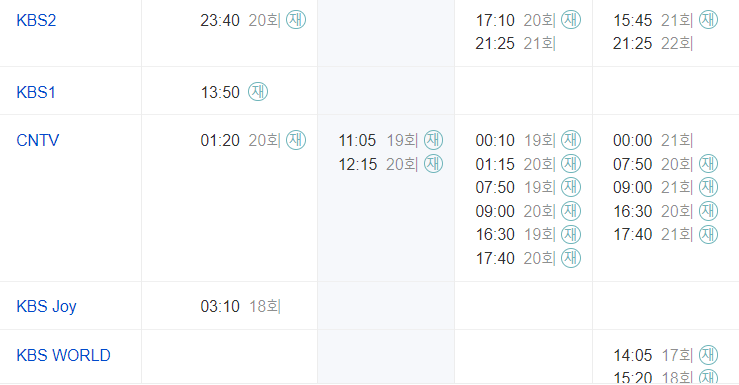This screenshot has height=385, width=739.
Task: Click rerun icon beside CNTV 16:30 episode 19
Action: coord(571,234)
